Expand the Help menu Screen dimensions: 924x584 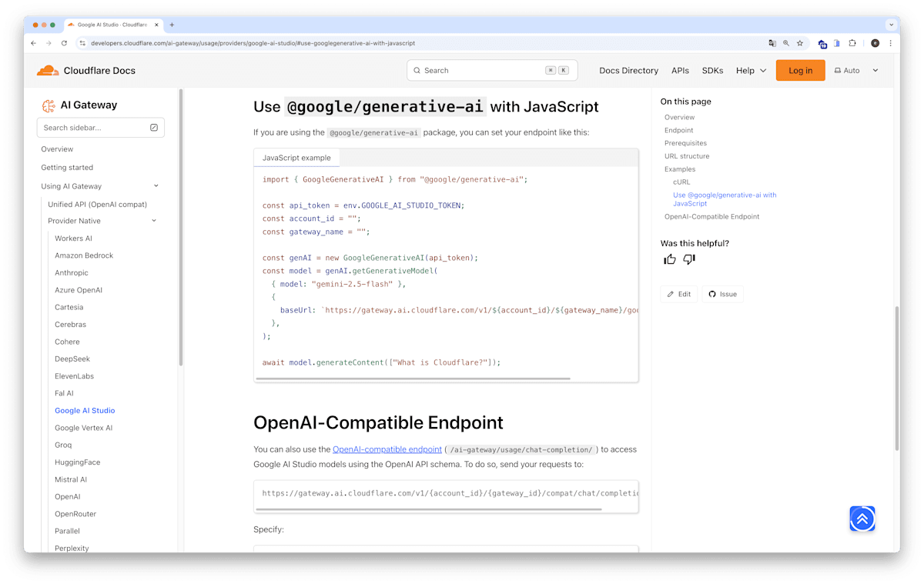(x=752, y=70)
